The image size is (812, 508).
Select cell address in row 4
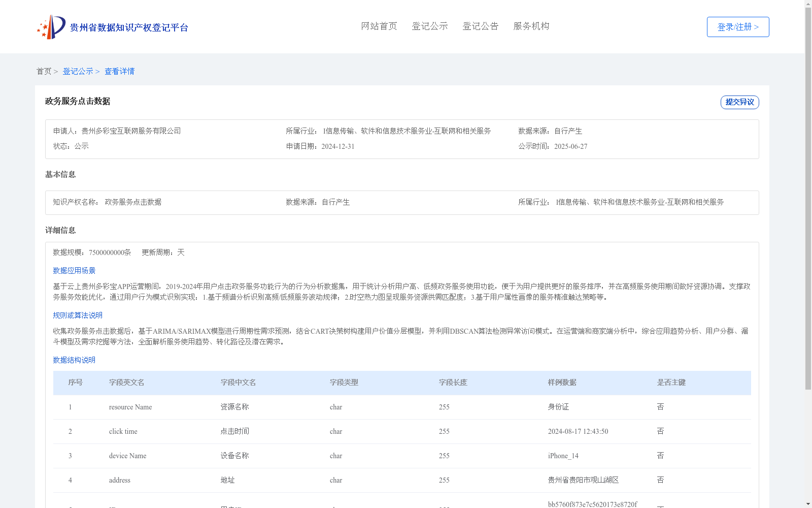(x=120, y=480)
